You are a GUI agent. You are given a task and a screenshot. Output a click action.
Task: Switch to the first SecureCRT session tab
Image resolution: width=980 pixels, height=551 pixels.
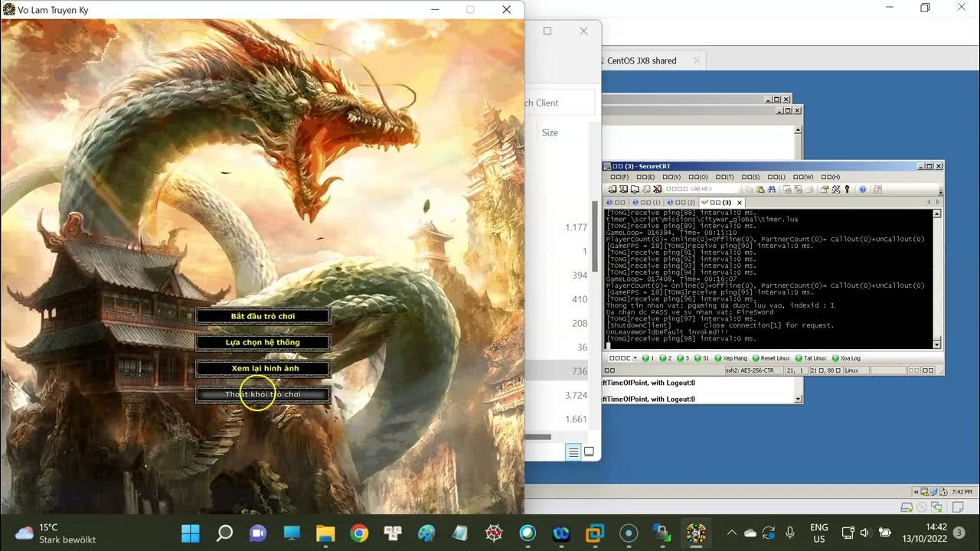(x=616, y=203)
